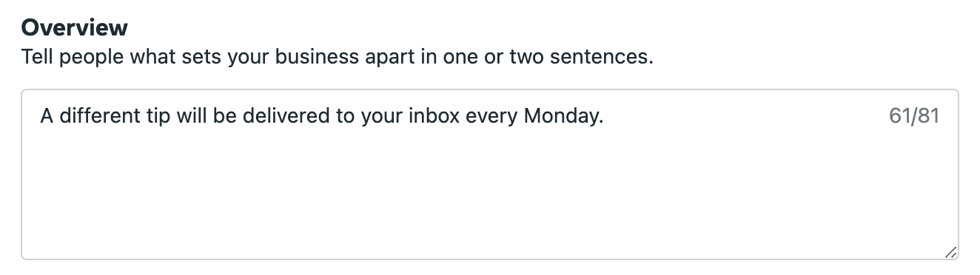The height and width of the screenshot is (275, 980).
Task: Click the Overview heading
Action: (75, 27)
